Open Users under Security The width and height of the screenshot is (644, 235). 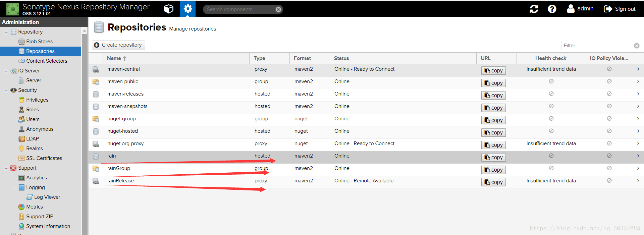coord(33,119)
